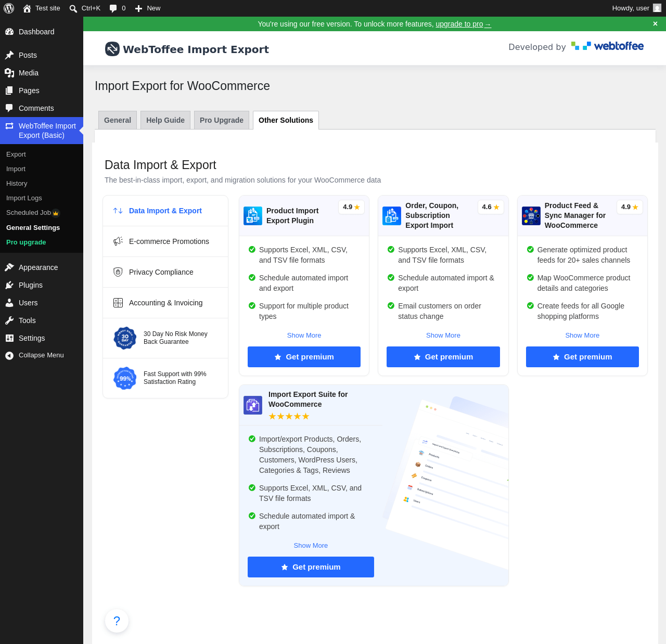Click the 4.6 rating on Order, Coupon card
This screenshot has height=644, width=666.
pyautogui.click(x=491, y=207)
